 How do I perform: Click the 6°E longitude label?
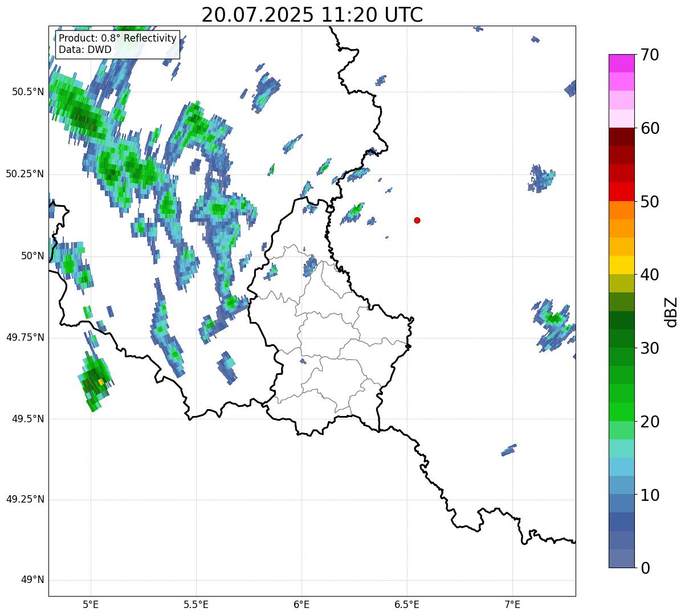pyautogui.click(x=301, y=604)
